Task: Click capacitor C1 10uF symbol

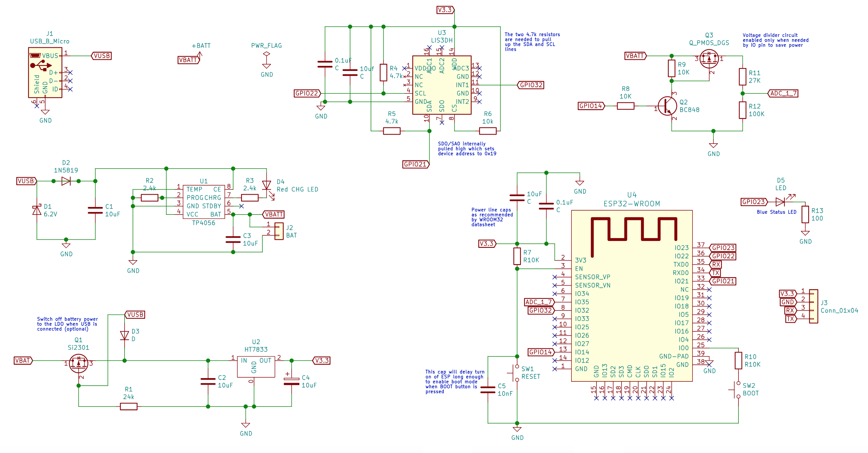Action: pos(95,210)
